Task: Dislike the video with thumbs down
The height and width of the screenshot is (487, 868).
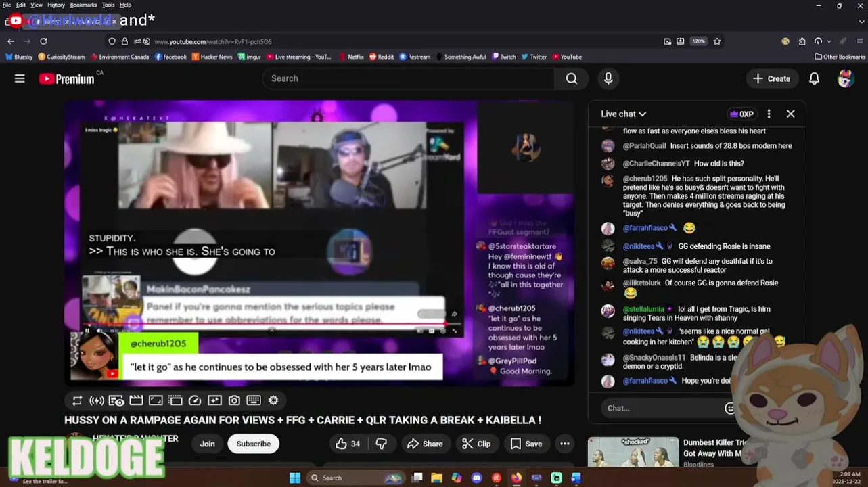Action: tap(382, 444)
